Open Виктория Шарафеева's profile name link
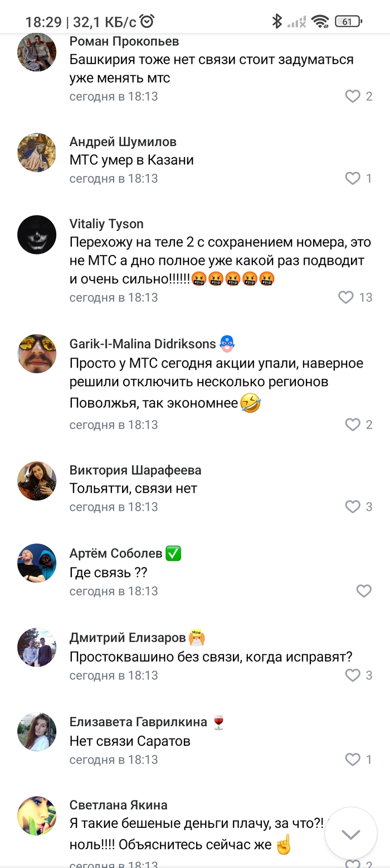The width and height of the screenshot is (390, 868). click(135, 470)
